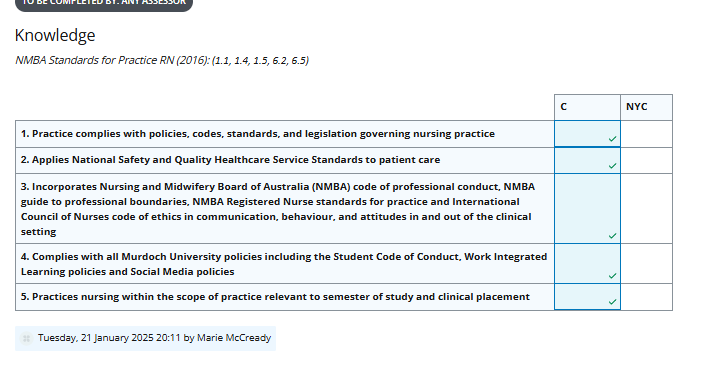The width and height of the screenshot is (703, 371).
Task: Click the tick in the Murdoch University policies row
Action: 612,276
